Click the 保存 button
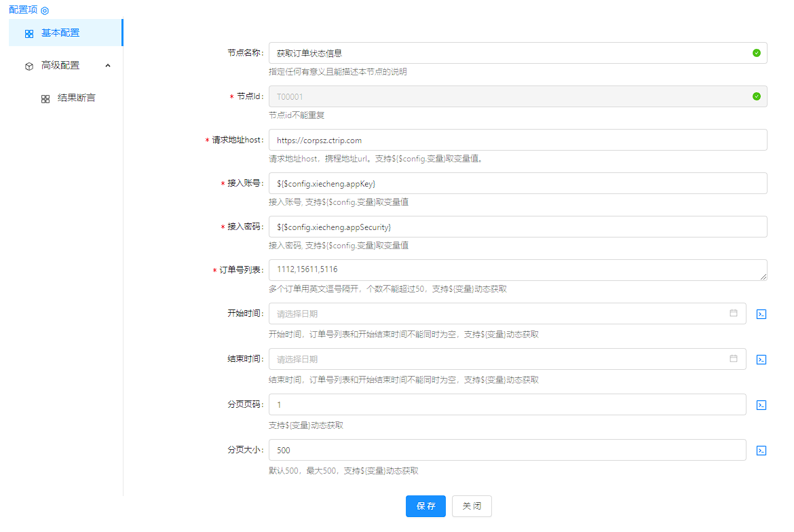The image size is (794, 532). tap(426, 506)
